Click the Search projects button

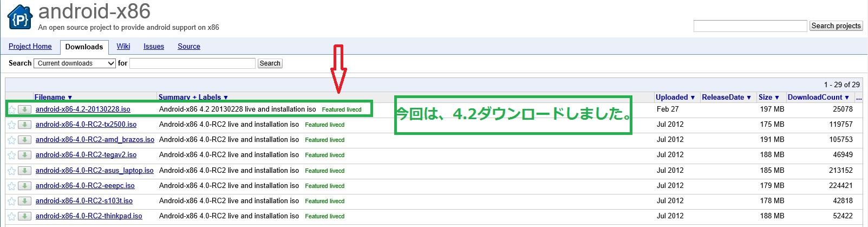[836, 26]
